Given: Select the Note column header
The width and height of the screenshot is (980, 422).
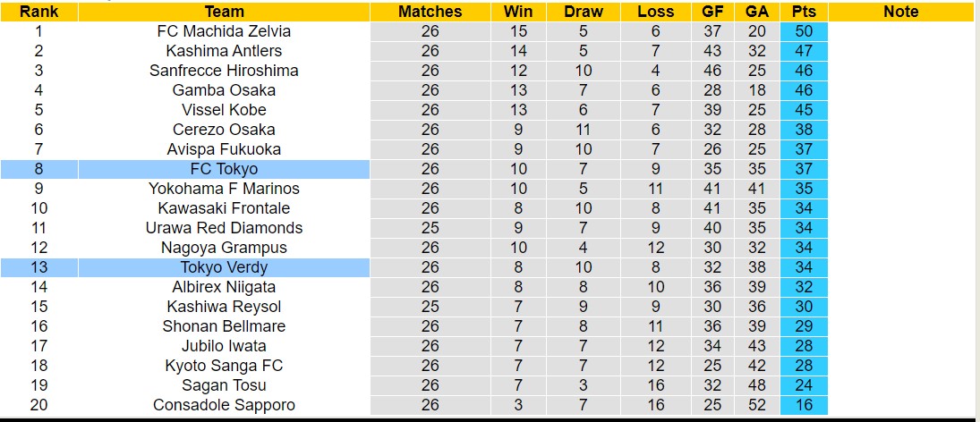Looking at the screenshot, I should click(x=900, y=12).
